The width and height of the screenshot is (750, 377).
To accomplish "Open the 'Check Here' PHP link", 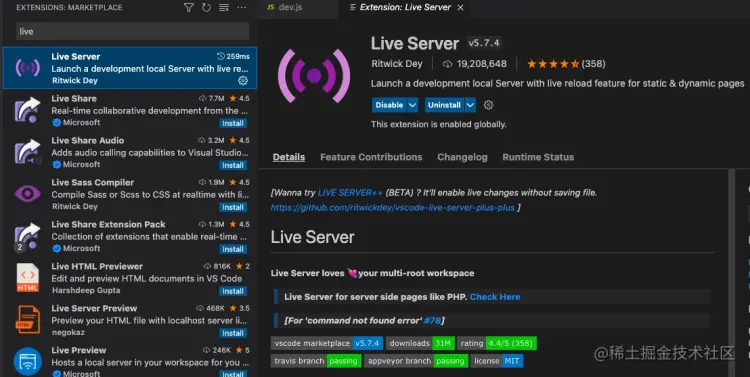I will [495, 297].
